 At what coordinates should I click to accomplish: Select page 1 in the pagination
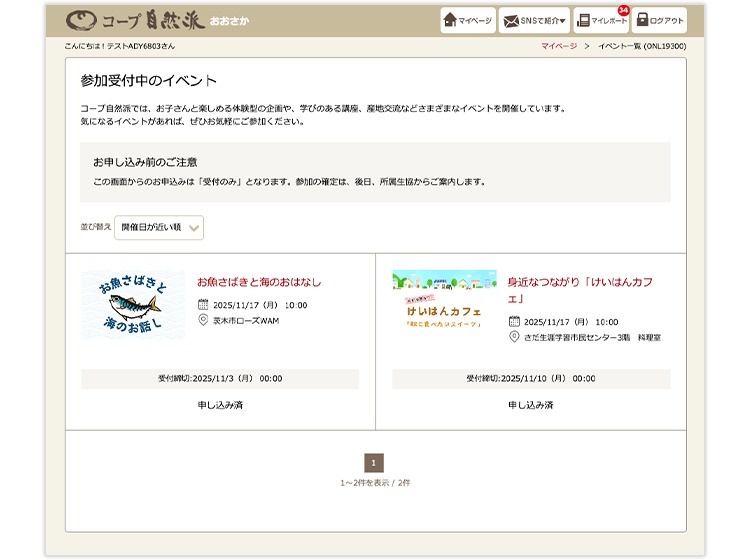pos(374,463)
